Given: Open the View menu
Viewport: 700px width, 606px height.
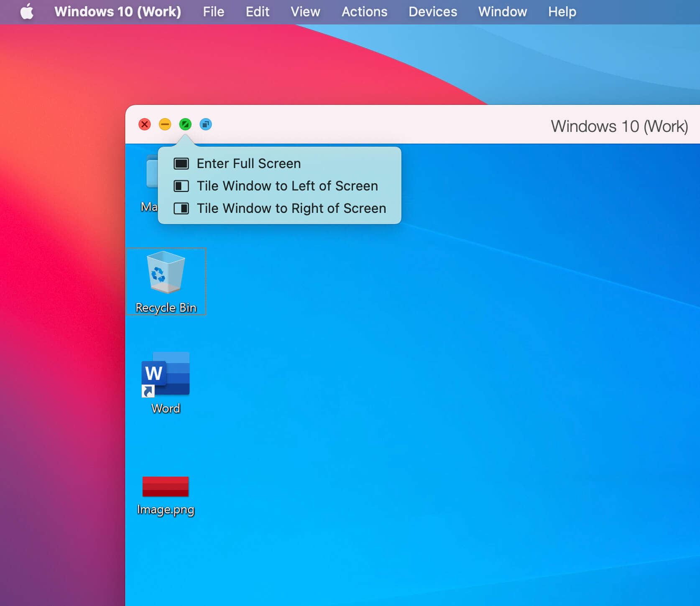Looking at the screenshot, I should 305,12.
